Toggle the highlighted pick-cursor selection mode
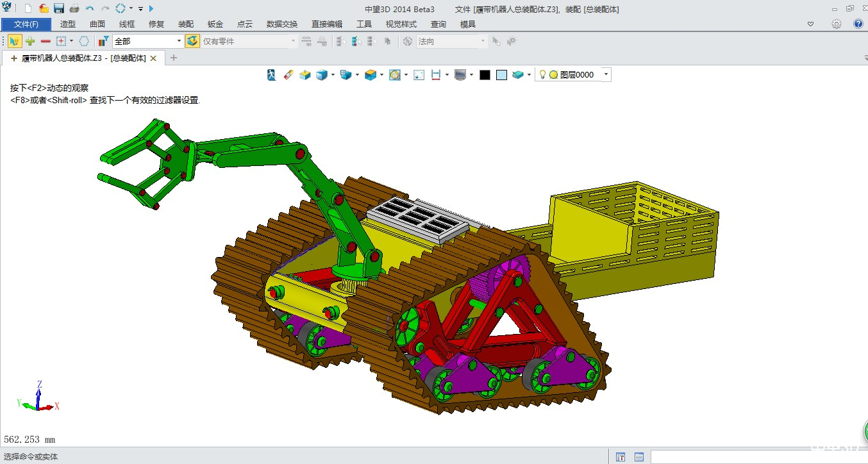 click(14, 41)
